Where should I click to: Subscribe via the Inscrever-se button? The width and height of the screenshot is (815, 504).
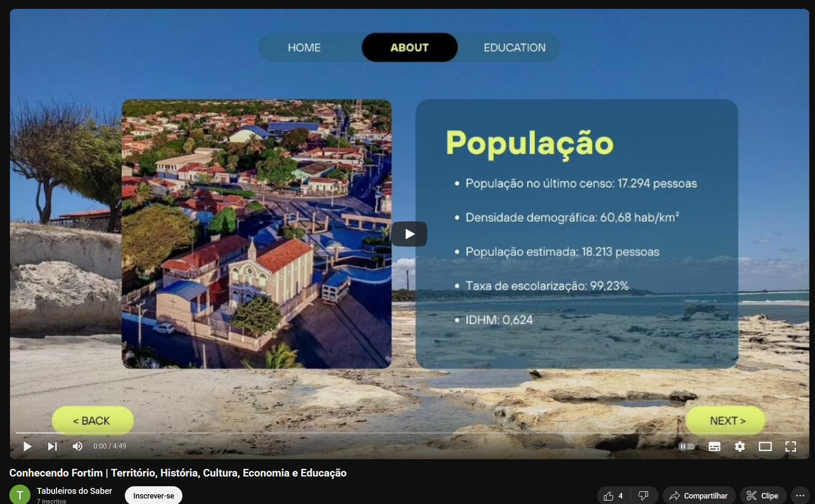[153, 495]
